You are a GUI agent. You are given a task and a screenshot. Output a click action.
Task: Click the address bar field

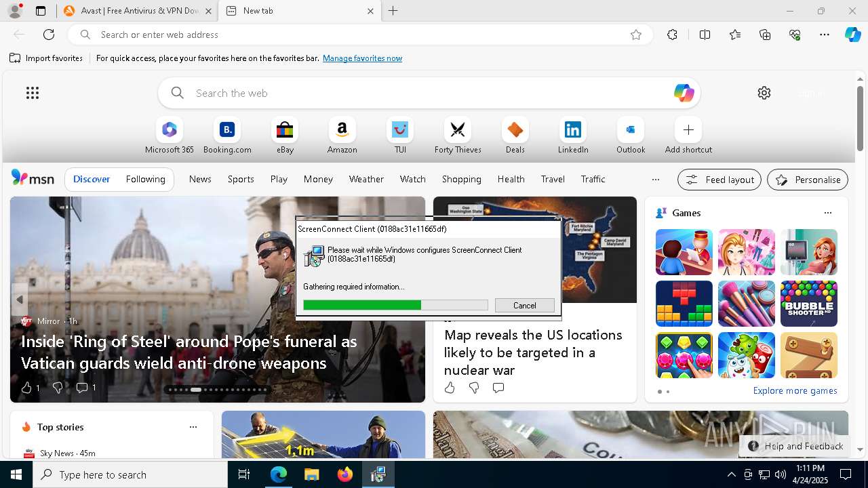359,35
